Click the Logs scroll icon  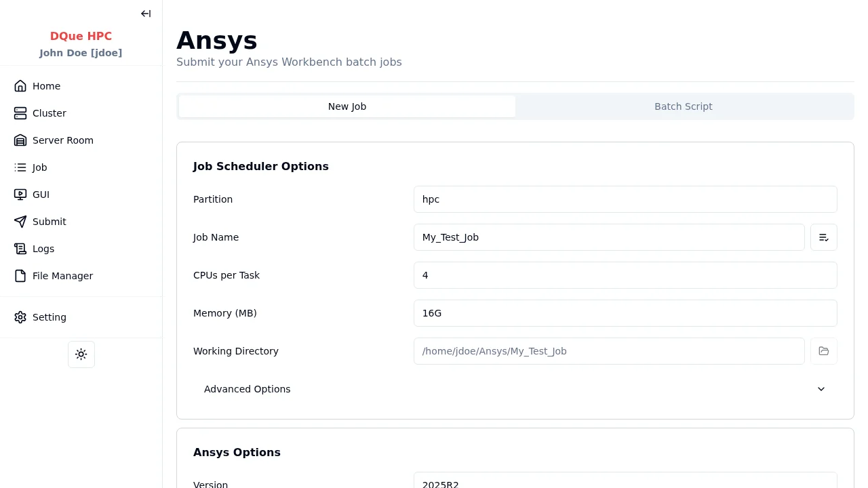tap(20, 249)
